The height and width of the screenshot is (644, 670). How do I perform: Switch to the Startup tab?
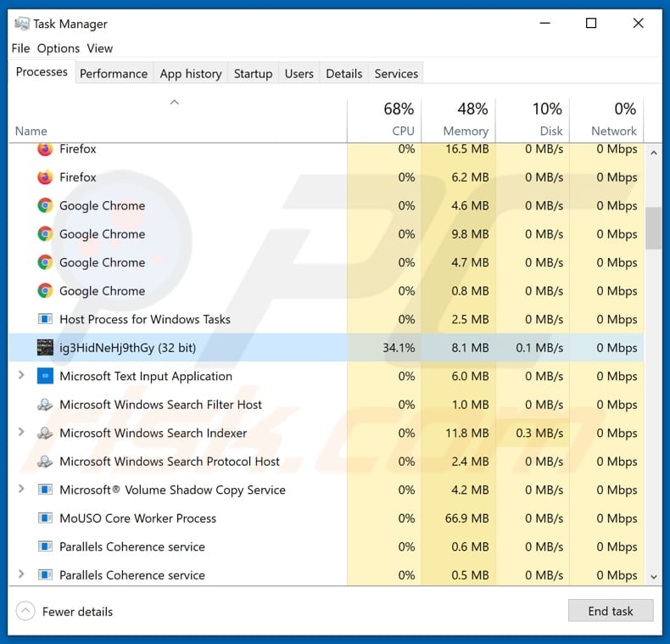[x=253, y=74]
